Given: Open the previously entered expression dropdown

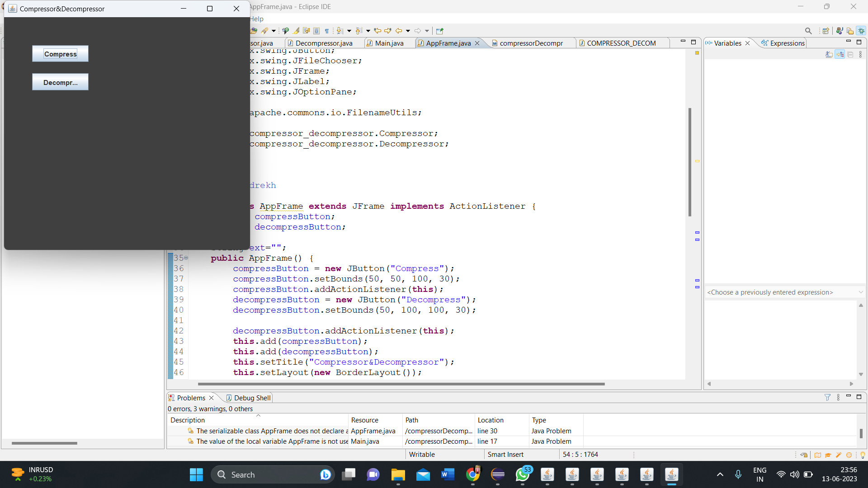Looking at the screenshot, I should 861,292.
